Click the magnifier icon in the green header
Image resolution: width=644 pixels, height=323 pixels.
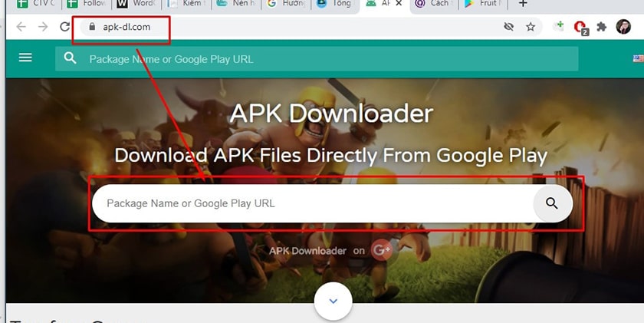71,58
